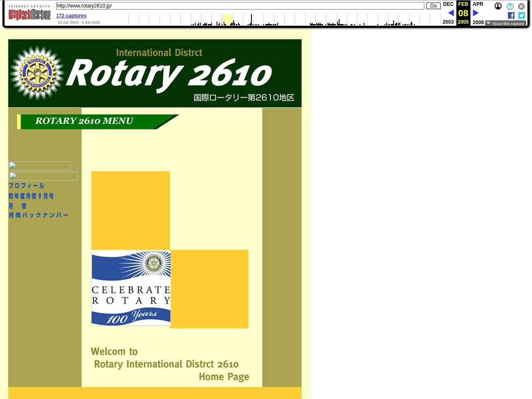Open the user account icon
The image size is (532, 399).
point(498,6)
